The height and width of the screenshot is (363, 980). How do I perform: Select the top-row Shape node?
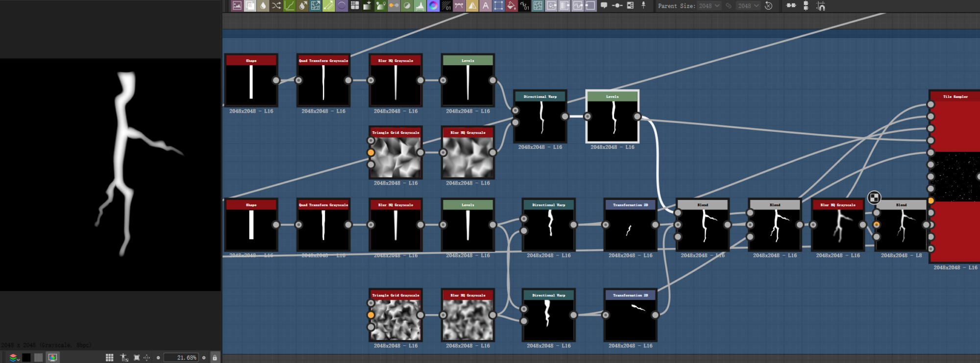pos(251,80)
